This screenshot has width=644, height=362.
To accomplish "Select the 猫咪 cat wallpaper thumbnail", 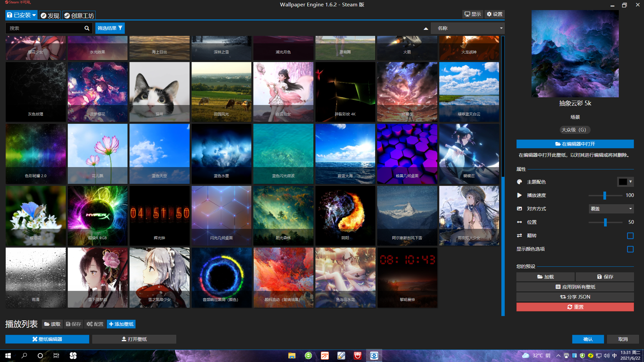I will (159, 92).
